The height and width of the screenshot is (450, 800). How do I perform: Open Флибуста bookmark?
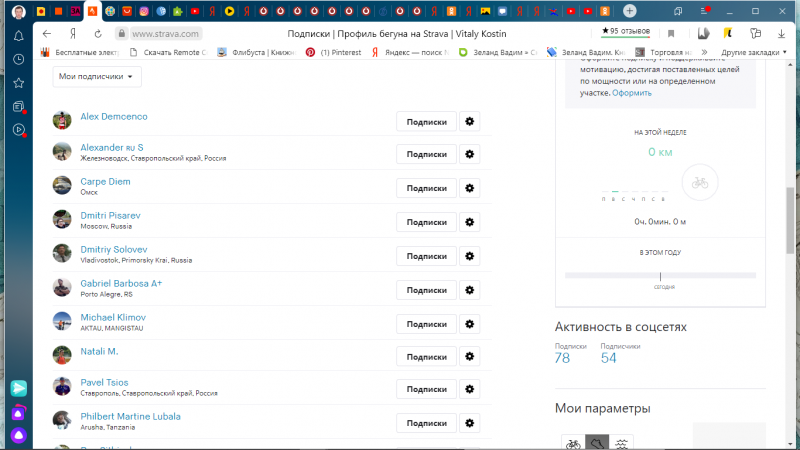click(257, 52)
